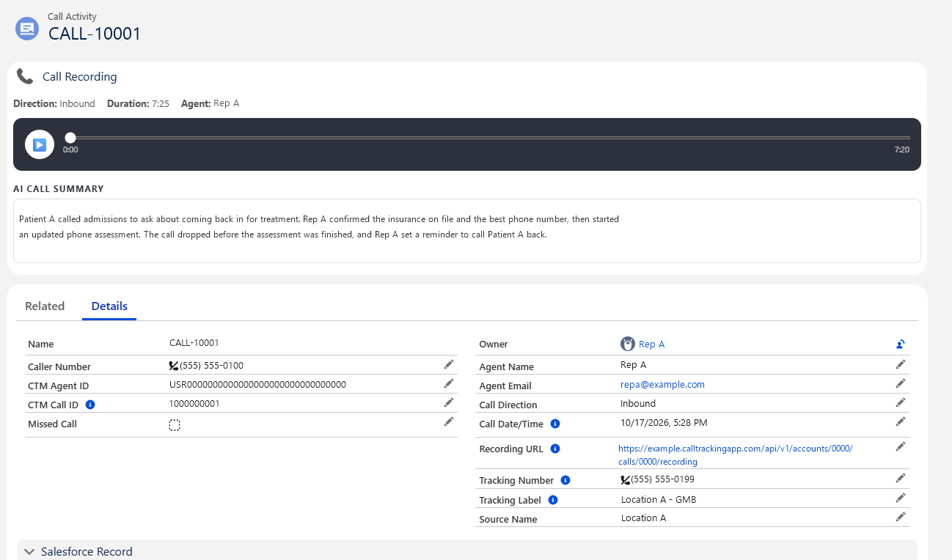Play the call recording
The height and width of the screenshot is (560, 952).
tap(40, 144)
